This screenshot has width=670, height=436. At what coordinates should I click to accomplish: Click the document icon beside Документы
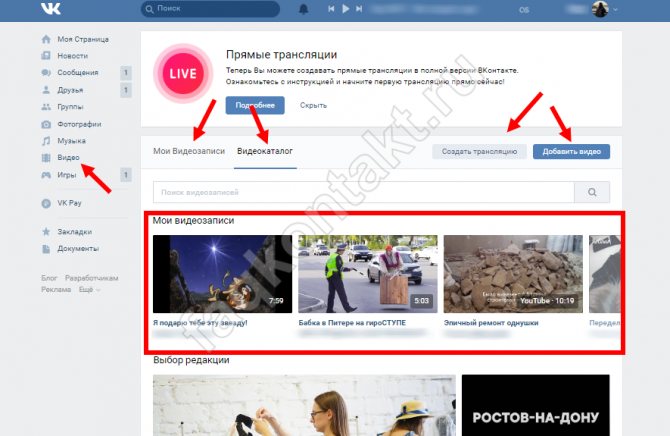pyautogui.click(x=46, y=249)
